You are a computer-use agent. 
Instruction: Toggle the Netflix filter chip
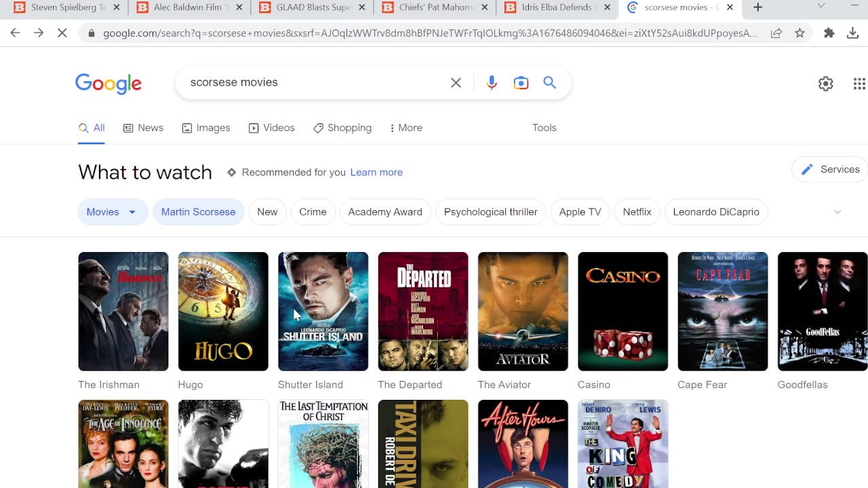[x=637, y=212]
